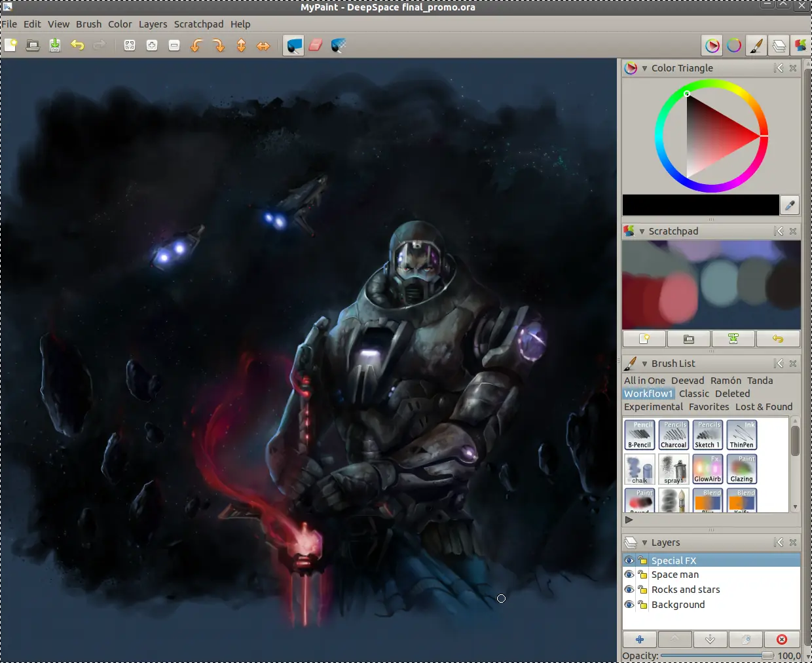Select the chalk brush
812x663 pixels.
point(640,469)
